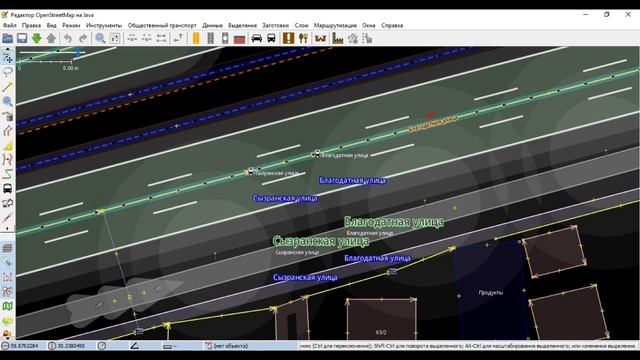Viewport: 640px width, 360px height.
Task: Open the Файл menu
Action: [9, 25]
